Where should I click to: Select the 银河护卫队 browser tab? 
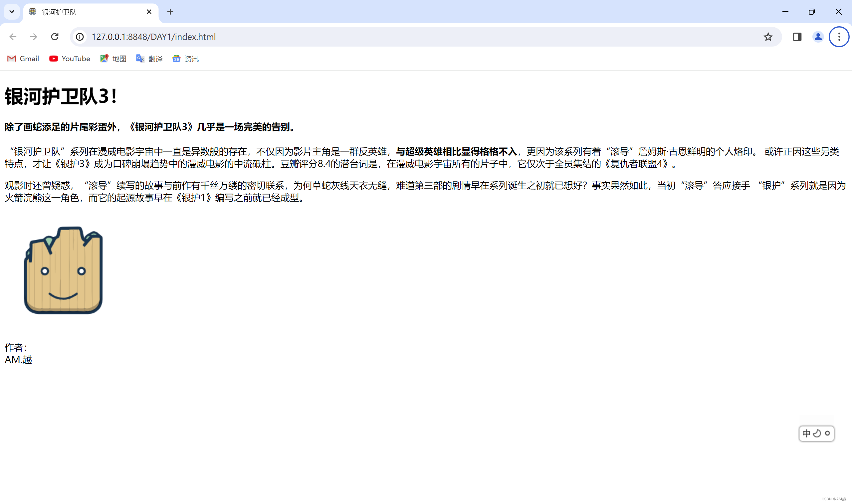[91, 12]
